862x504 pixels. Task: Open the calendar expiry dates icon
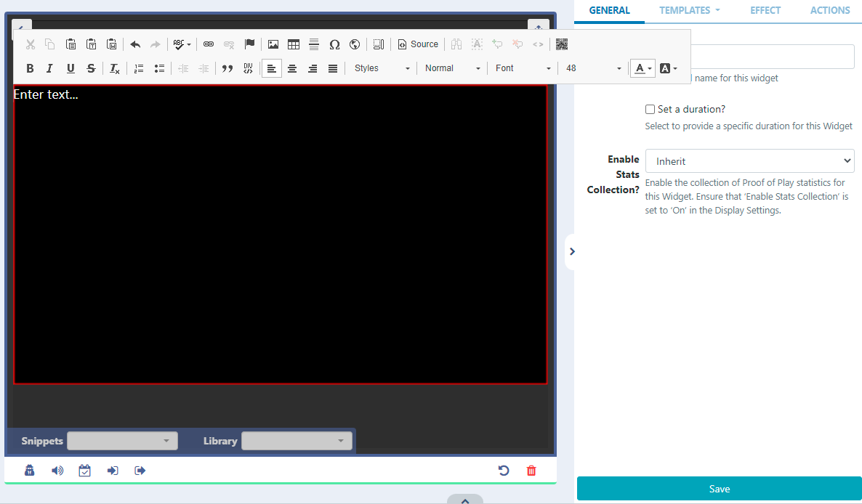(x=85, y=471)
